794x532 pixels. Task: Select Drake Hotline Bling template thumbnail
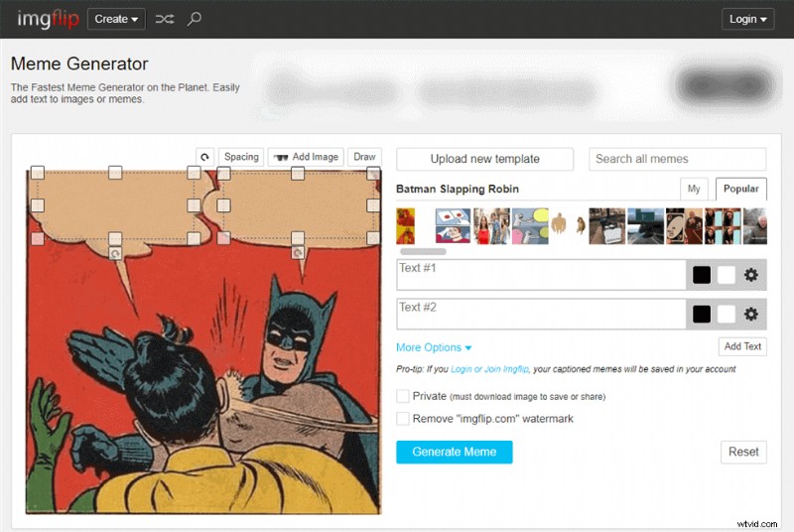coord(405,225)
